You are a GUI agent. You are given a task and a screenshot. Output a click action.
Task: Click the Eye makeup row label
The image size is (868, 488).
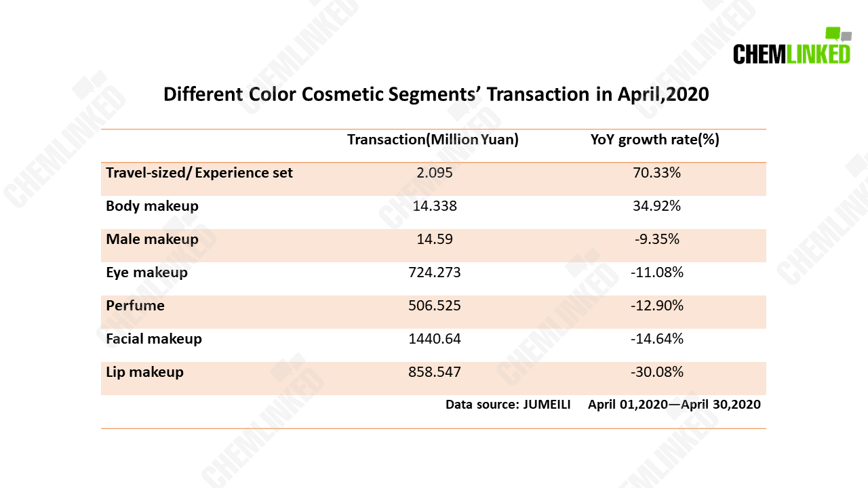[146, 272]
